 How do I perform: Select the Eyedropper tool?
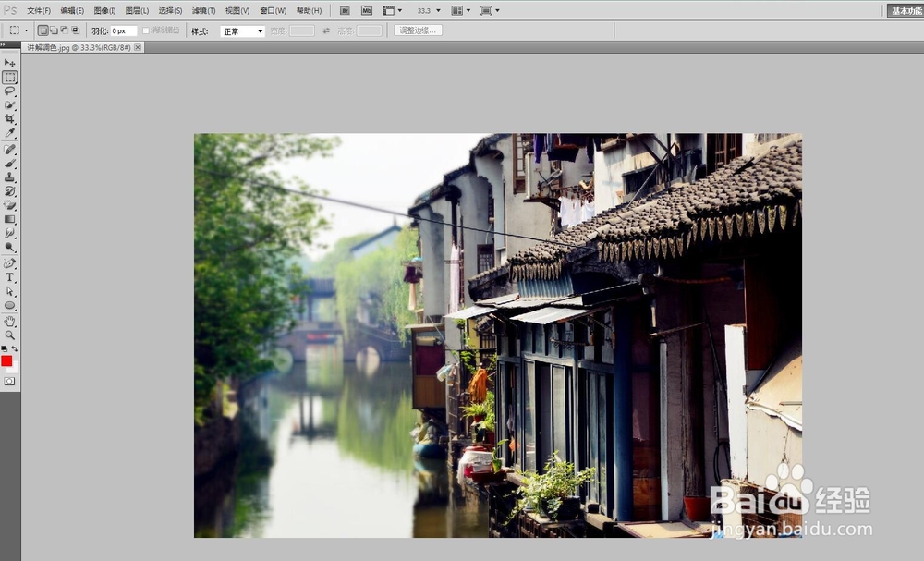(x=9, y=133)
